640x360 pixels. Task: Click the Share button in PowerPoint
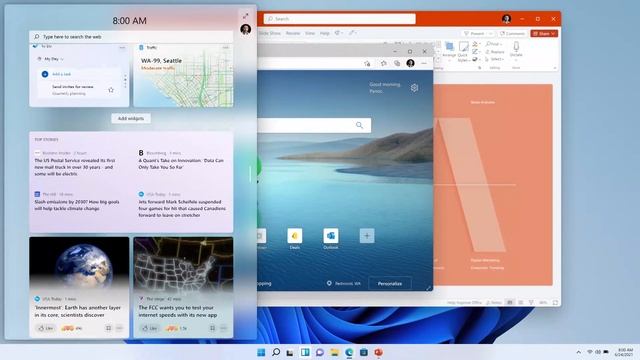pos(544,33)
